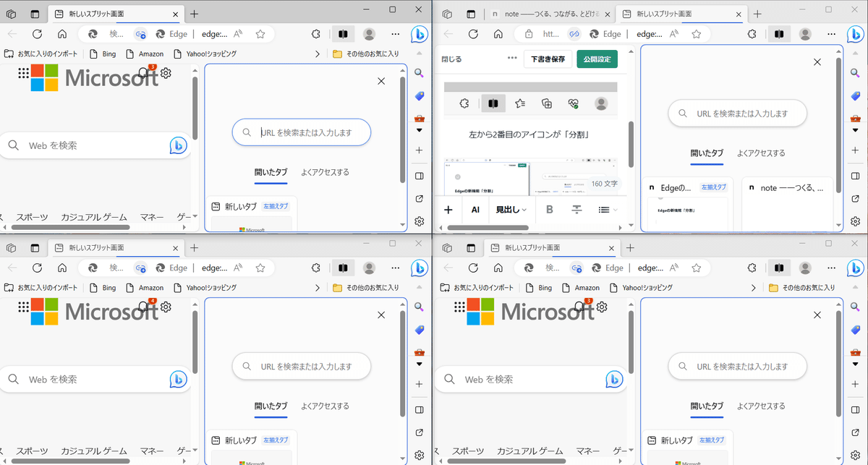Start Read aloud in the top-left address bar
Viewport: 868px width, 465px height.
point(239,34)
